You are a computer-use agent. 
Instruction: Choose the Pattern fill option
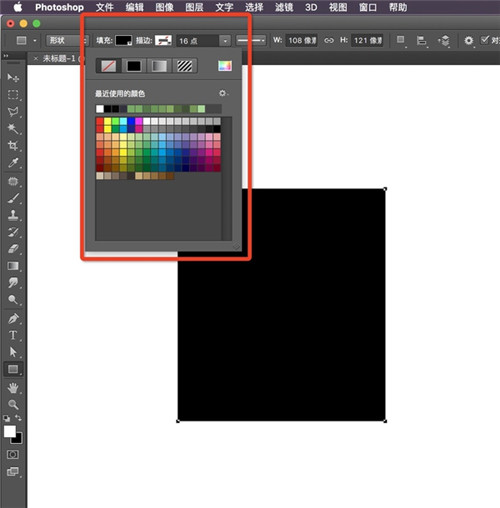pyautogui.click(x=185, y=66)
